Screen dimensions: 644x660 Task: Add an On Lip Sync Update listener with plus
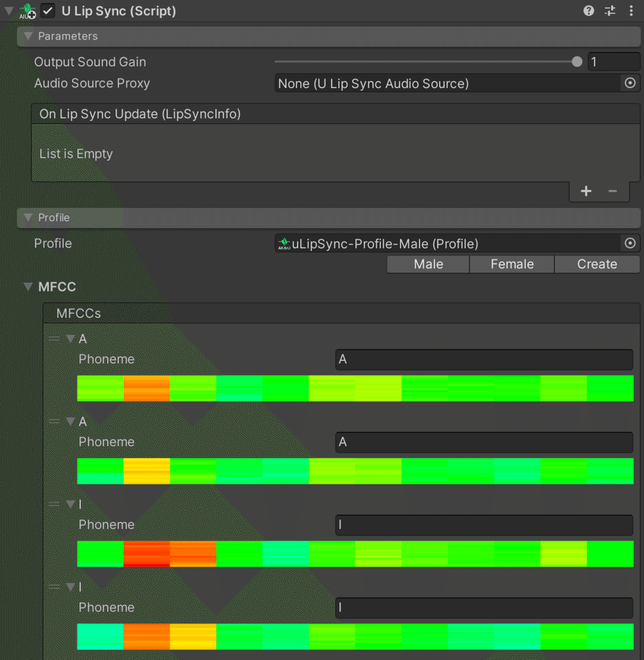(x=586, y=191)
